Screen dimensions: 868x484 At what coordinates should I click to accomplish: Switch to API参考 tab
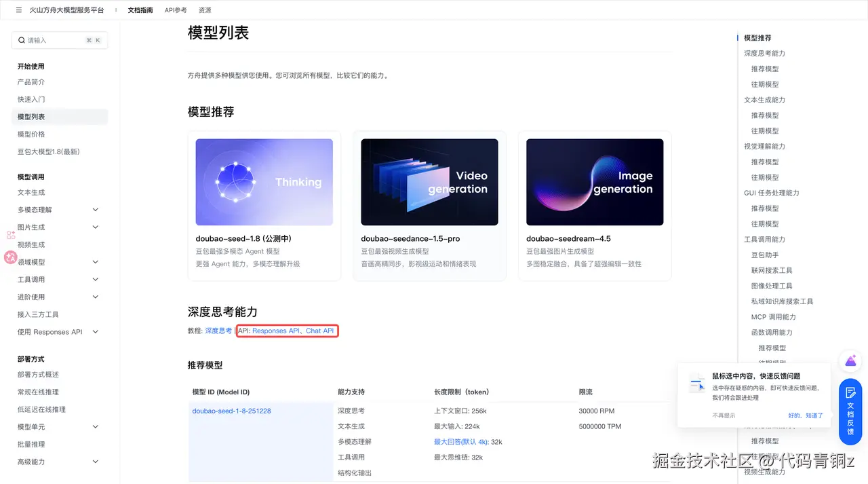[x=176, y=10]
